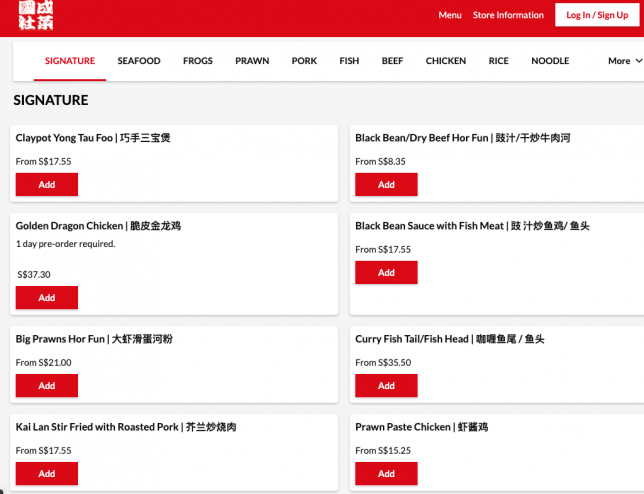This screenshot has width=644, height=494.
Task: Switch to the FISH tab
Action: click(349, 61)
